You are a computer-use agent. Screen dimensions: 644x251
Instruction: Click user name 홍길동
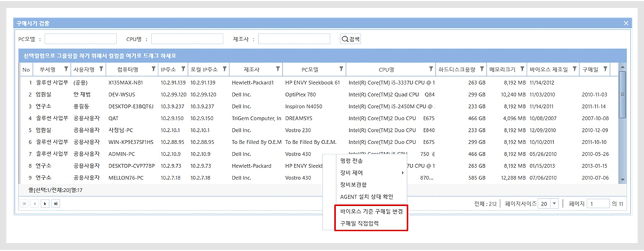pyautogui.click(x=81, y=107)
